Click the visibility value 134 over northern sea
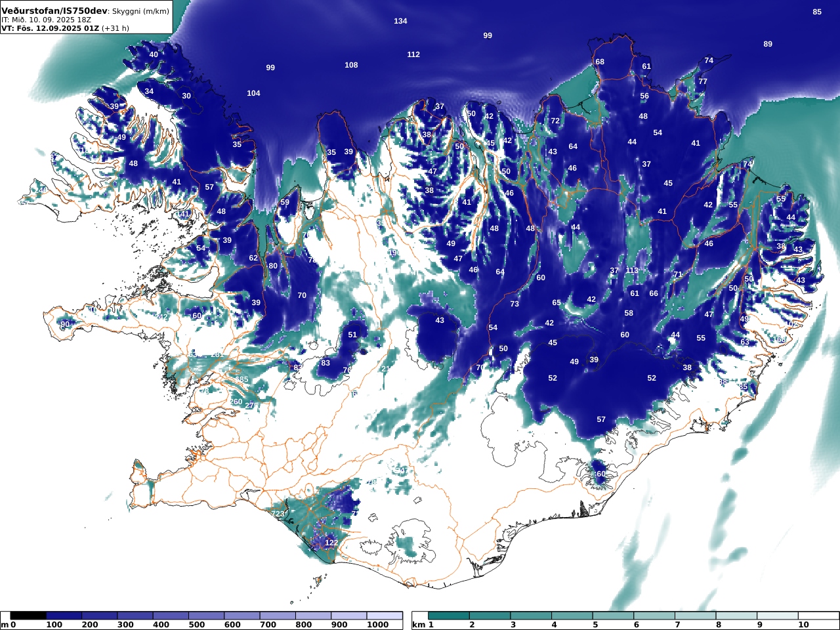Screen dimensions: 840x630 click(400, 21)
